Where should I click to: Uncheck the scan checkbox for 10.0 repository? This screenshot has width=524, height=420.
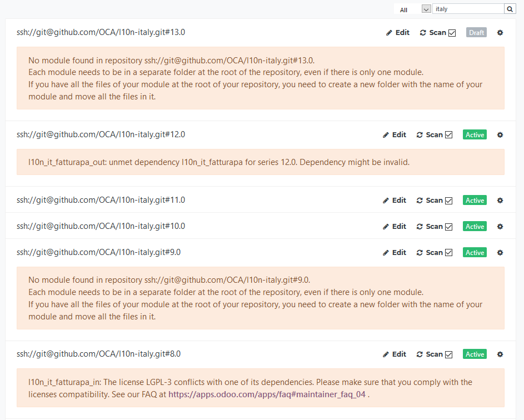[449, 227]
